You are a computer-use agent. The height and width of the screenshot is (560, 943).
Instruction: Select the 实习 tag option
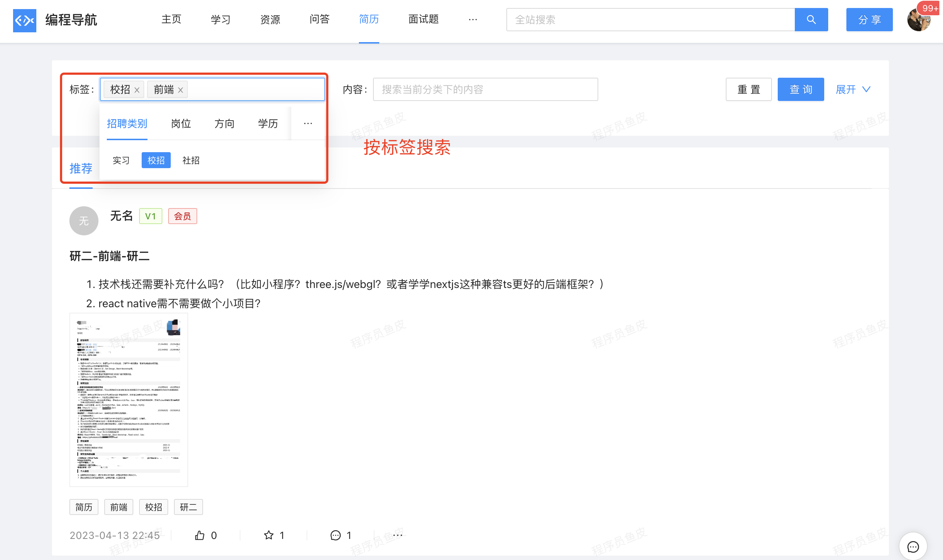(x=121, y=161)
